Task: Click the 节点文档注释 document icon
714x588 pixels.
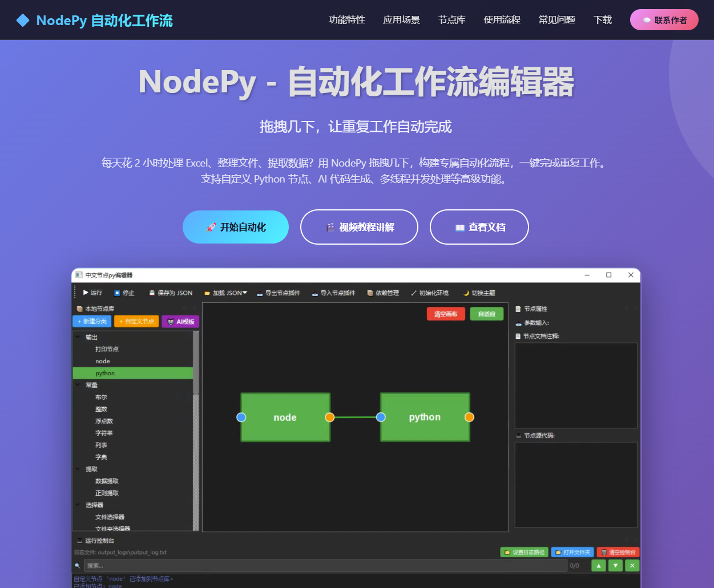Action: tap(518, 336)
